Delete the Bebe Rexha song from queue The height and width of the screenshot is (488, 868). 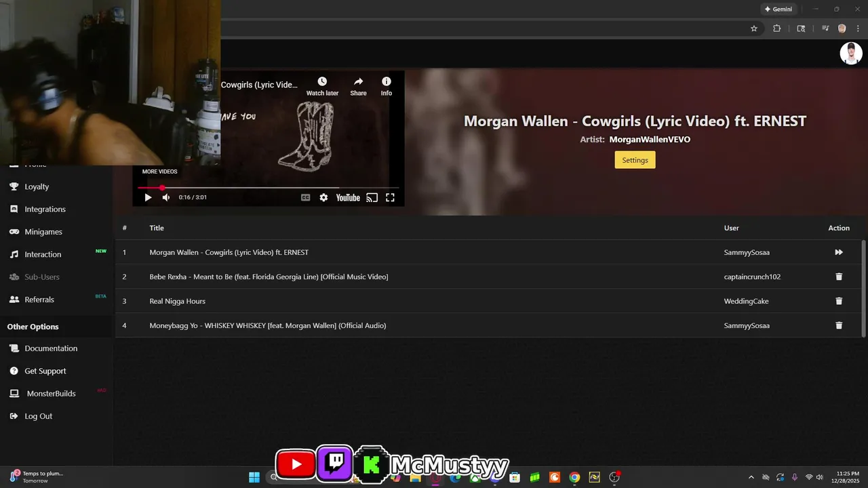pyautogui.click(x=839, y=277)
